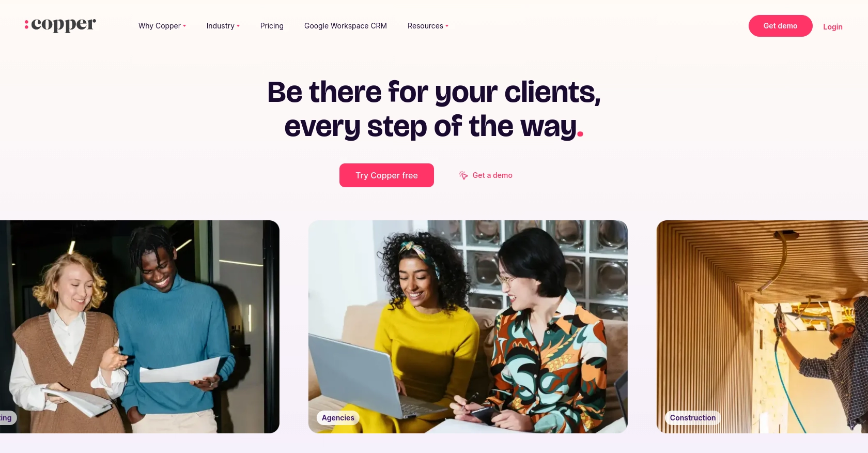Expand the Resources dropdown arrow
Image resolution: width=868 pixels, height=453 pixels.
click(x=447, y=26)
